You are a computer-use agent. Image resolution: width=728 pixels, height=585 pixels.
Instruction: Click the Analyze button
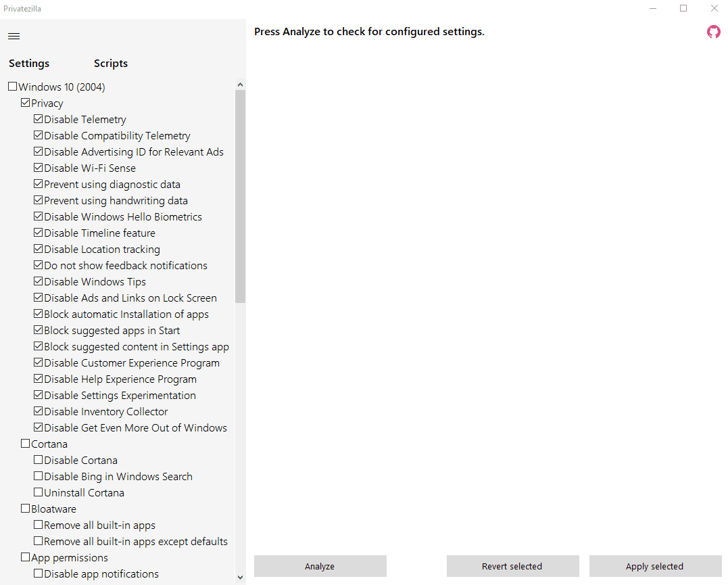click(320, 566)
